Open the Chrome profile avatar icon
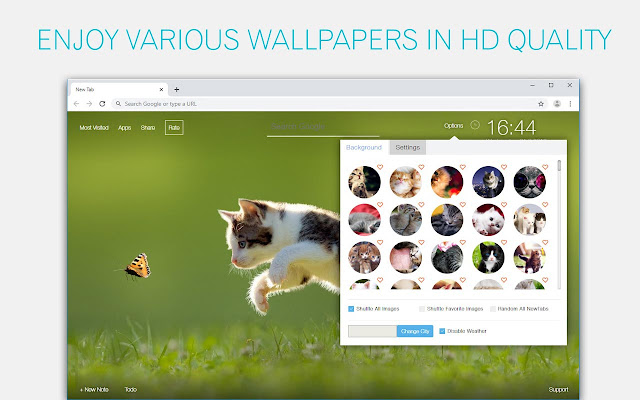 tap(557, 104)
